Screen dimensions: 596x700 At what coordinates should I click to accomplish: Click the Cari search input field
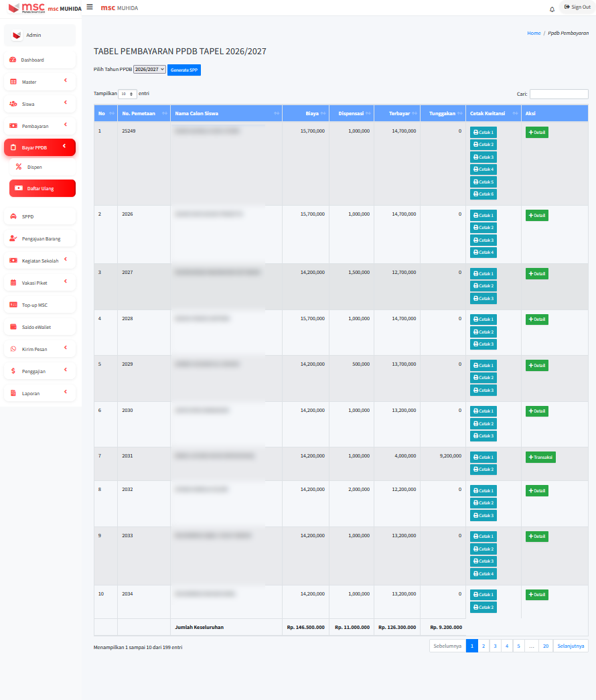click(x=558, y=94)
